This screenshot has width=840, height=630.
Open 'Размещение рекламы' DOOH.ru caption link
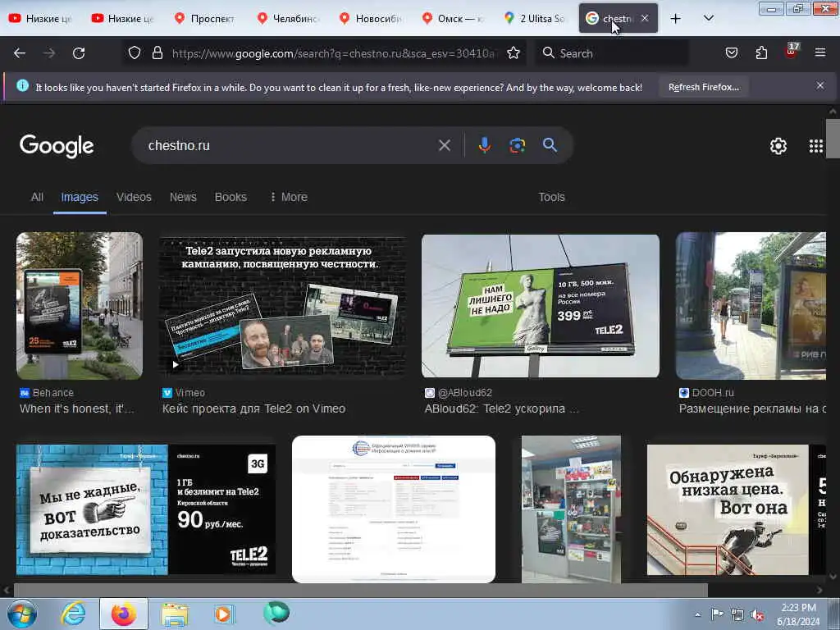pyautogui.click(x=752, y=409)
